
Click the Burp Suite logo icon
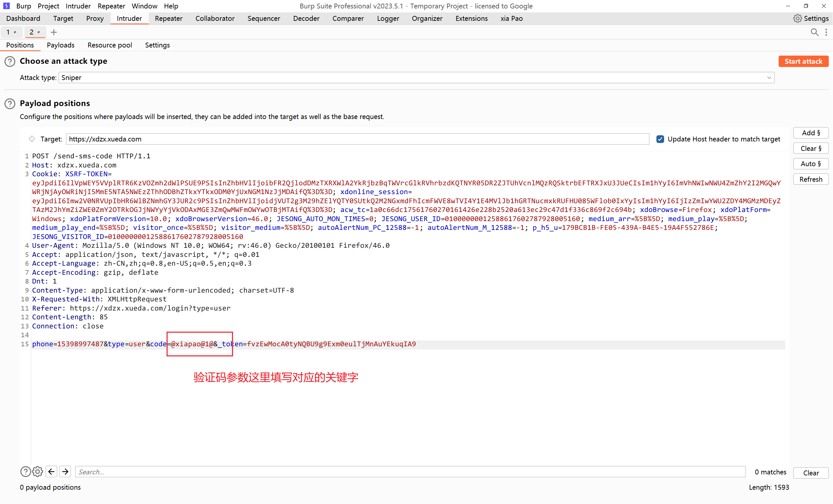point(7,6)
